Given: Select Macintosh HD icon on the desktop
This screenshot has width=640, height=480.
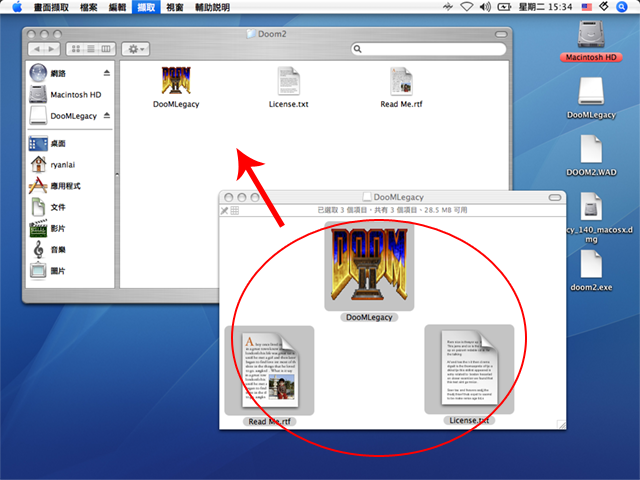Looking at the screenshot, I should [591, 35].
